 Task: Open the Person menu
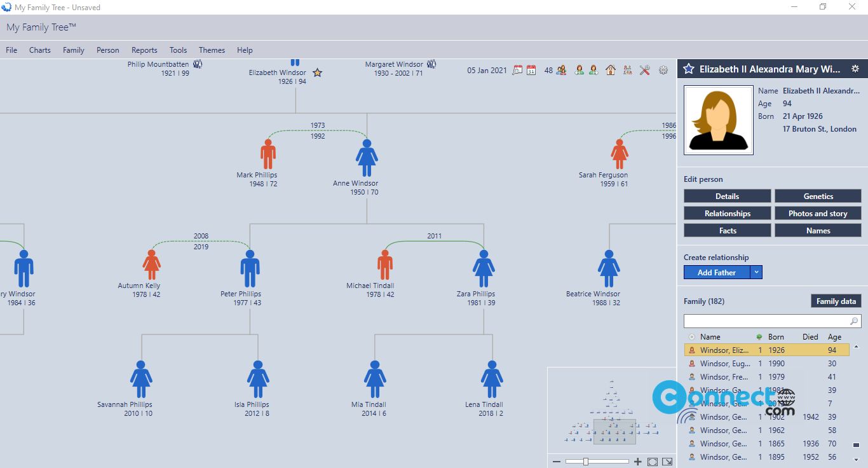[108, 50]
